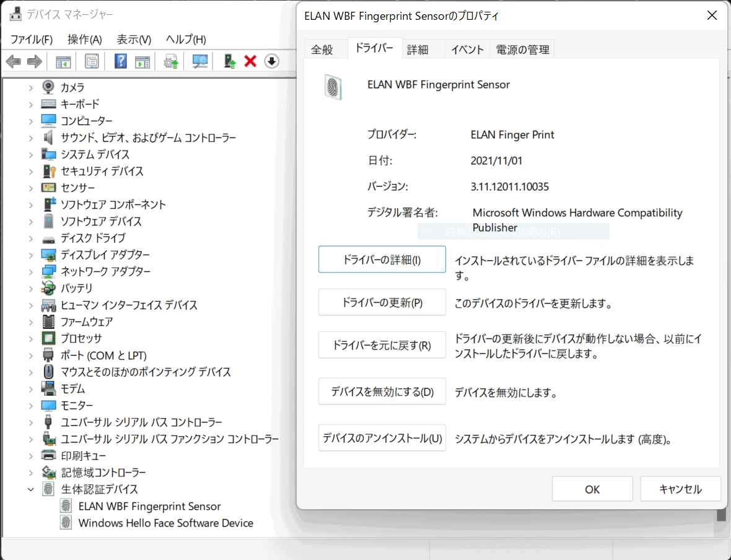Viewport: 731px width, 560px height.
Task: Click the Microsoft Windows Hardware Compatibility Publisher text
Action: click(x=577, y=220)
